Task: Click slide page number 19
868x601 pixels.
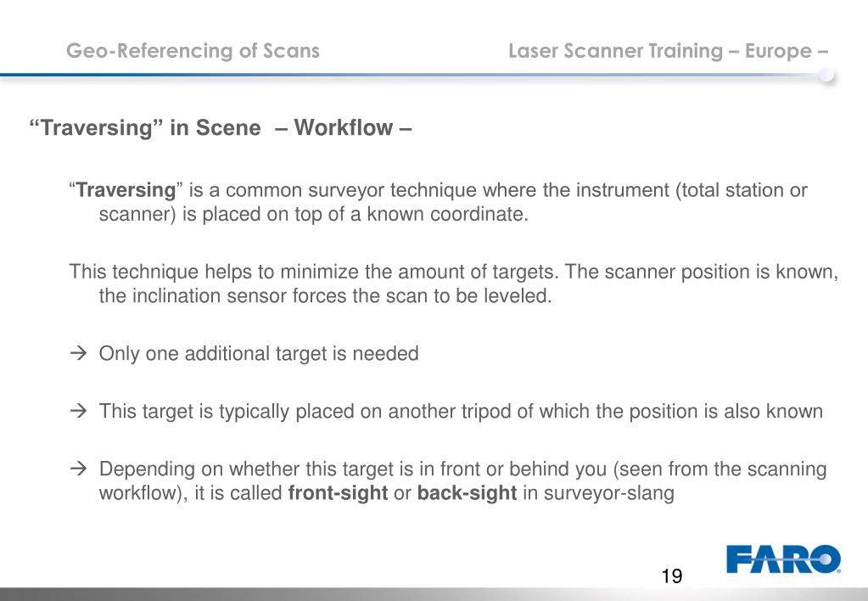Action: 671,576
